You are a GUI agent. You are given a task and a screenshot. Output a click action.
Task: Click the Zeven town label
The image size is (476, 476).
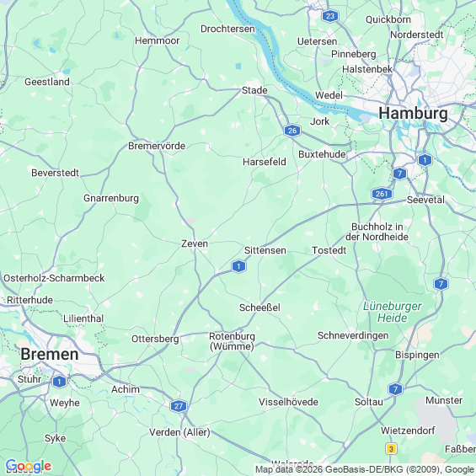[195, 243]
